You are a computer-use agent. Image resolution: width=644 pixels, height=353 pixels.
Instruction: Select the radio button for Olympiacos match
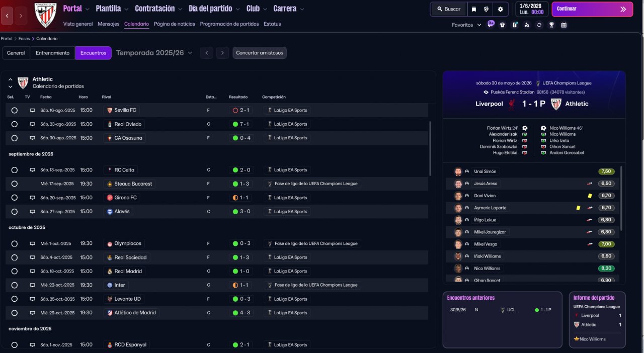(14, 243)
